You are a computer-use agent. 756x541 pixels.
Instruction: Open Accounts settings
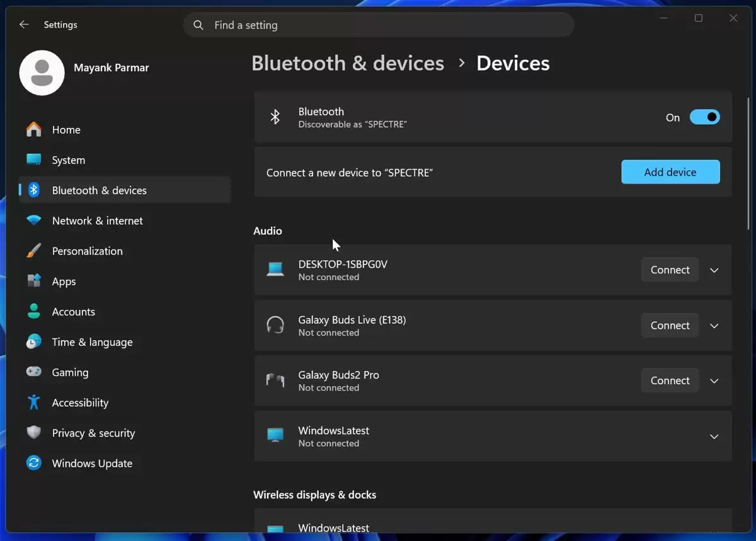coord(125,312)
